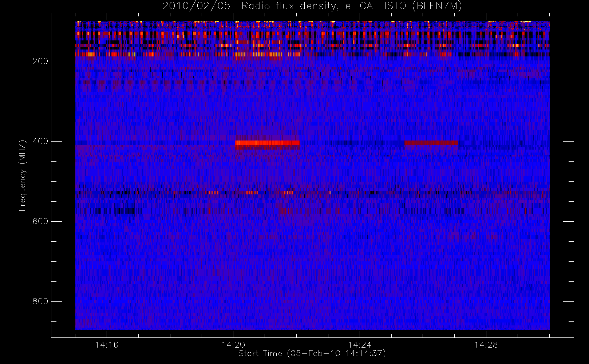Click the 600 frequency tick label

click(40, 221)
